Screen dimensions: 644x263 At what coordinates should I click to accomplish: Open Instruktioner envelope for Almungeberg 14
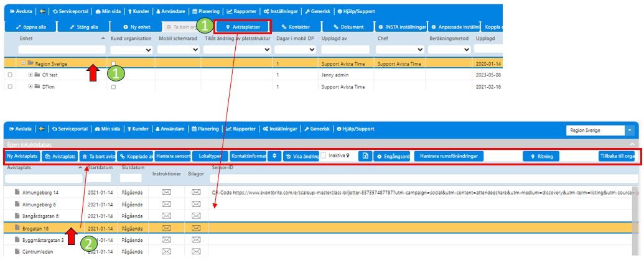point(166,192)
